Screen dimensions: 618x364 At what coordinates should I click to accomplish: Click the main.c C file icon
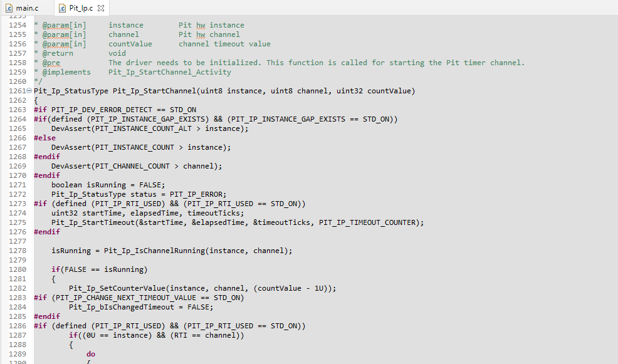point(10,8)
